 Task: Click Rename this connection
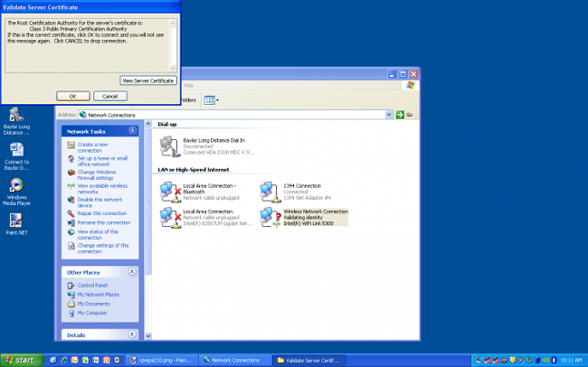click(104, 222)
